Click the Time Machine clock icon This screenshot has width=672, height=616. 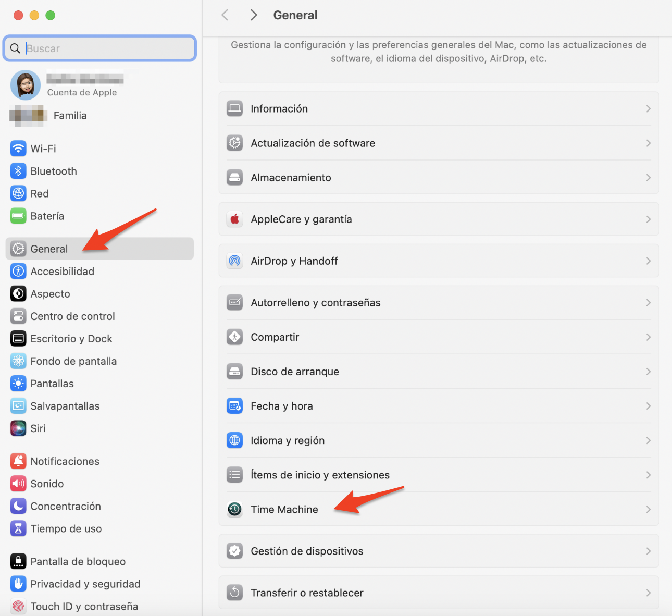235,509
